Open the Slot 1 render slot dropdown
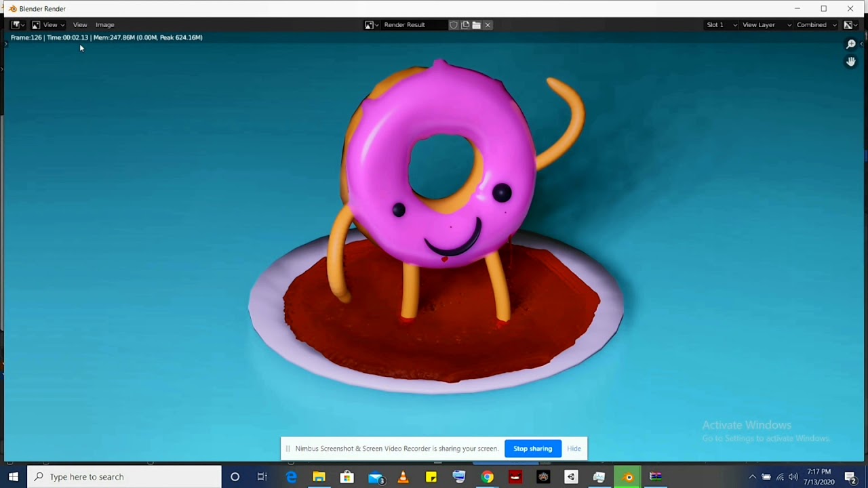 pos(722,25)
